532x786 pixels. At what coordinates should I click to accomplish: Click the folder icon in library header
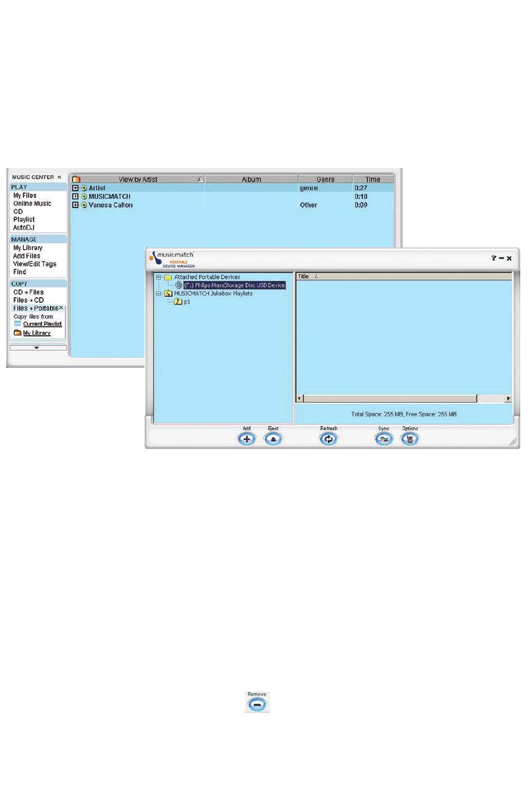(76, 179)
